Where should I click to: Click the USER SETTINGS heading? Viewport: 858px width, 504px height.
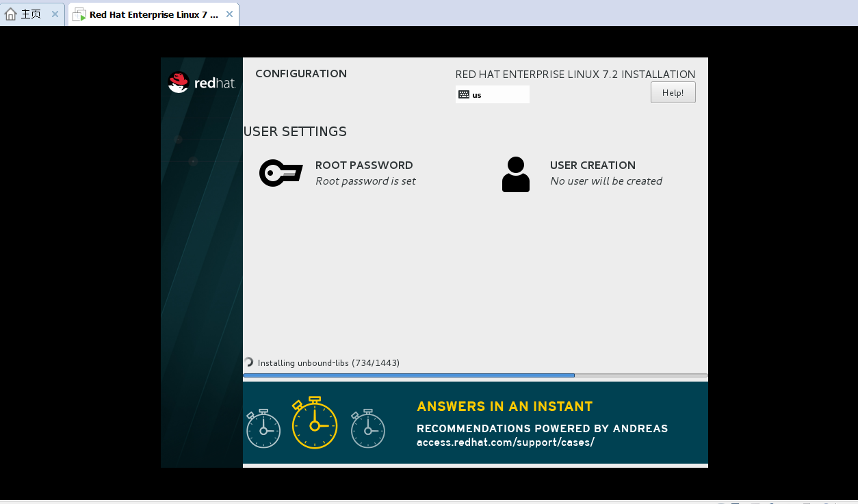click(295, 131)
